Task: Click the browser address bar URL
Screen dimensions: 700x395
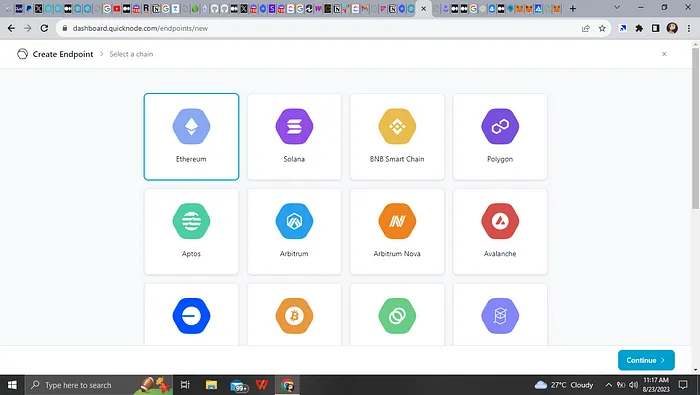Action: pos(140,28)
